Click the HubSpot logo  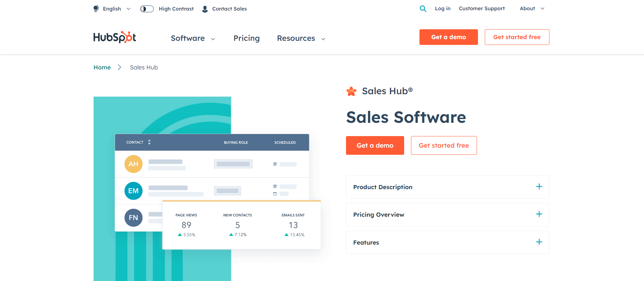(115, 37)
